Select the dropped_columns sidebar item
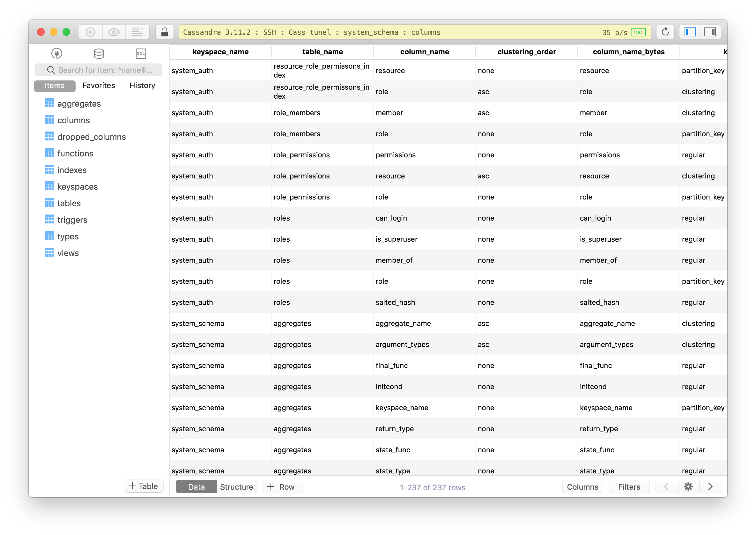This screenshot has height=535, width=756. [92, 137]
